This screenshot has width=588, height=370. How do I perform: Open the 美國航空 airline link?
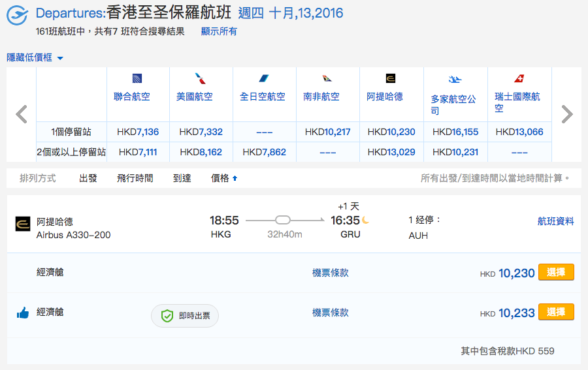(x=195, y=97)
